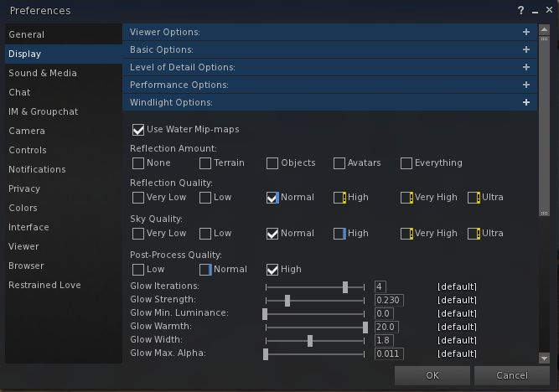Click the Glow Strength value field

point(389,300)
